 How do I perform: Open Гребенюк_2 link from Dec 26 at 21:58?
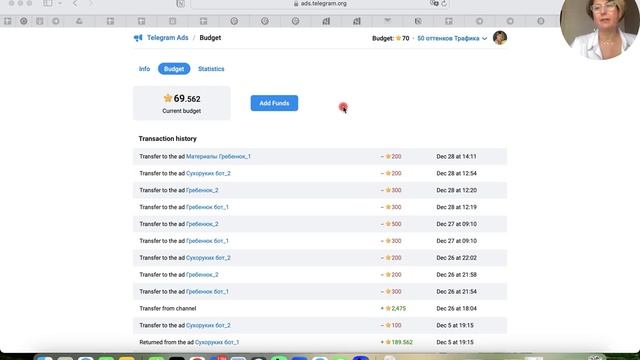coord(202,275)
